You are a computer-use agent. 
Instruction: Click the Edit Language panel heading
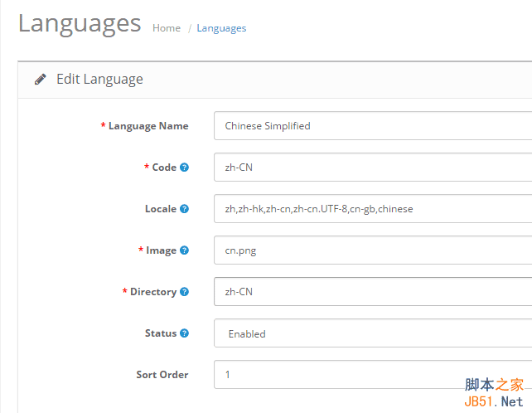click(x=99, y=80)
